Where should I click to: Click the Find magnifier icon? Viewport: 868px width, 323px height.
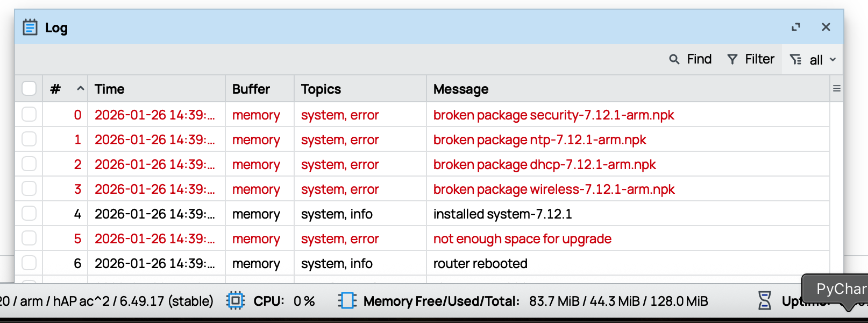[x=674, y=59]
